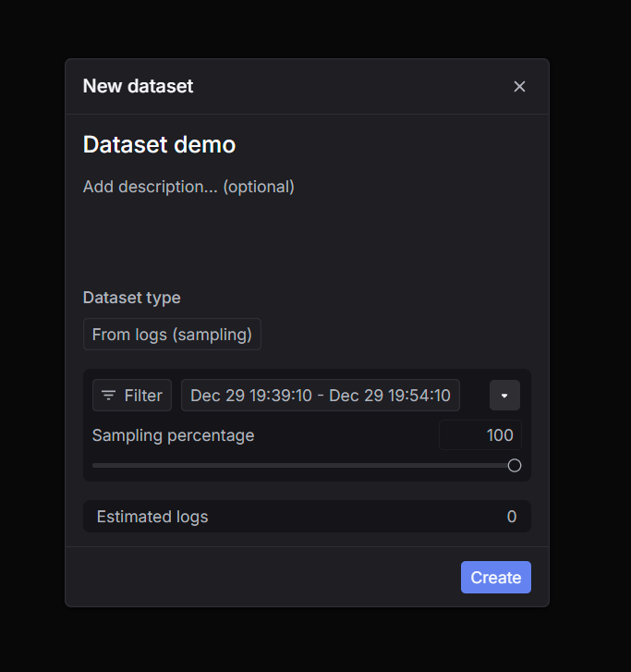Image resolution: width=631 pixels, height=672 pixels.
Task: Click the filter lines icon
Action: 109,396
